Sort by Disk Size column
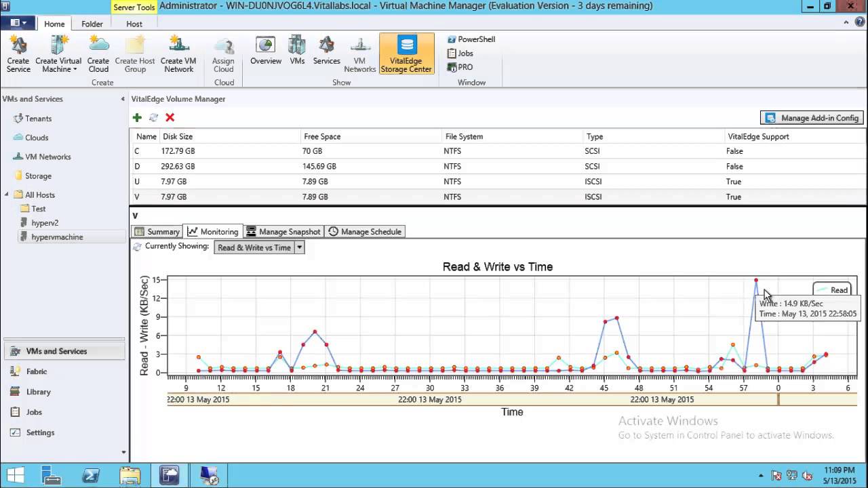The image size is (868, 488). point(231,136)
